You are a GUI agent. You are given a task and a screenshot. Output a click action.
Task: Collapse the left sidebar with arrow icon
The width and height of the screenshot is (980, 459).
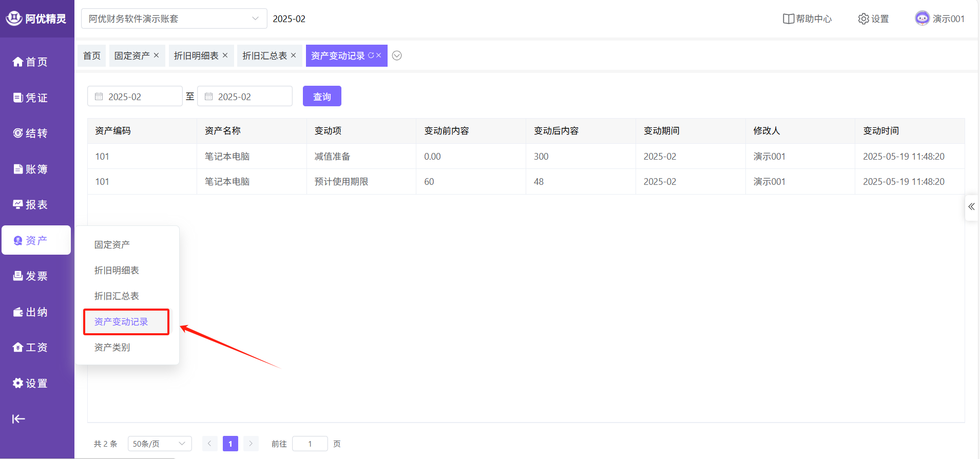pyautogui.click(x=18, y=419)
